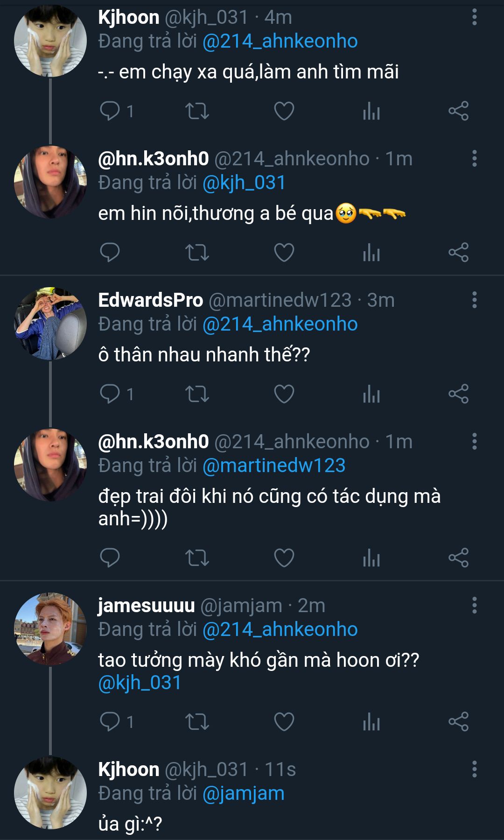This screenshot has height=840, width=504.
Task: Like Kjhoon's tweet 'em chạy xa quá'
Action: [284, 111]
